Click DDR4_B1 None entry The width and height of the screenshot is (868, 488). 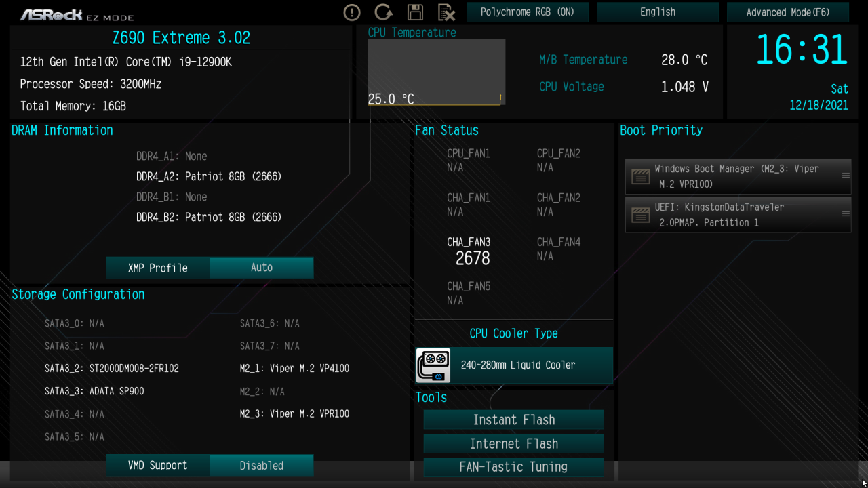(172, 197)
